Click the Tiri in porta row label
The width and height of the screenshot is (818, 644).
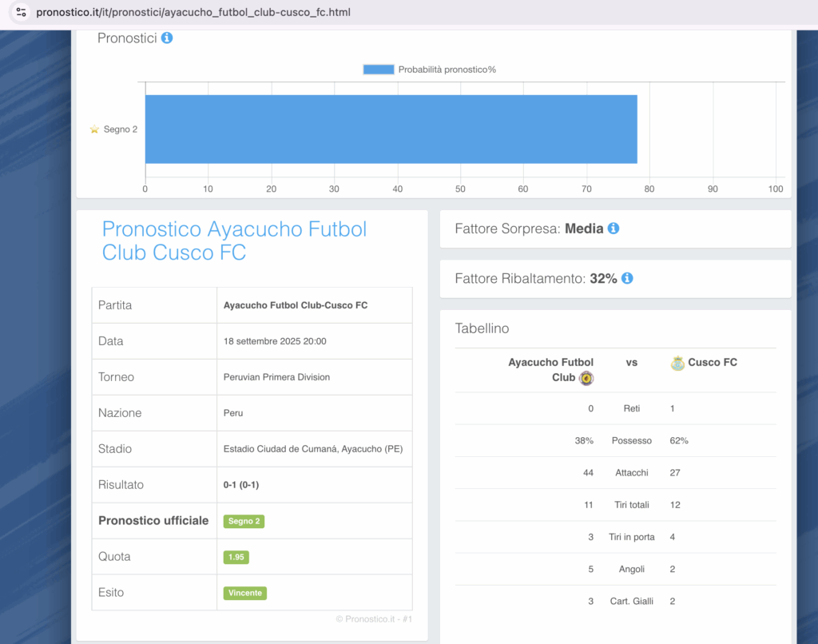pos(631,537)
